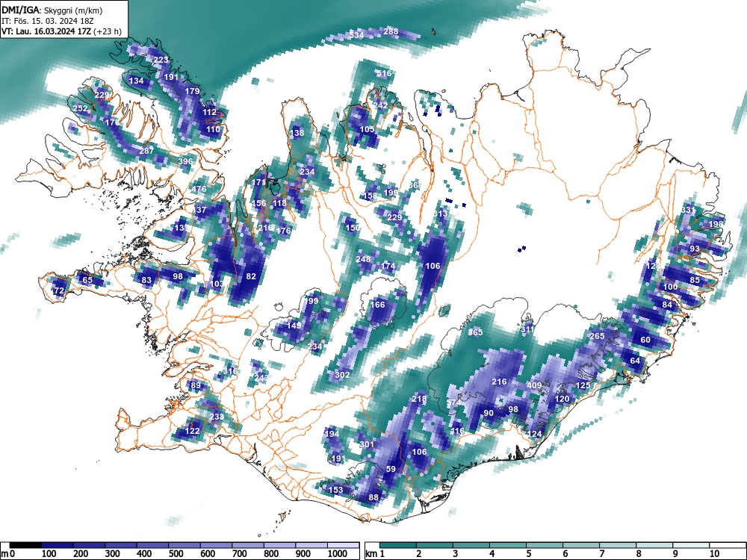
Task: Click the map value '149'
Action: pyautogui.click(x=294, y=326)
